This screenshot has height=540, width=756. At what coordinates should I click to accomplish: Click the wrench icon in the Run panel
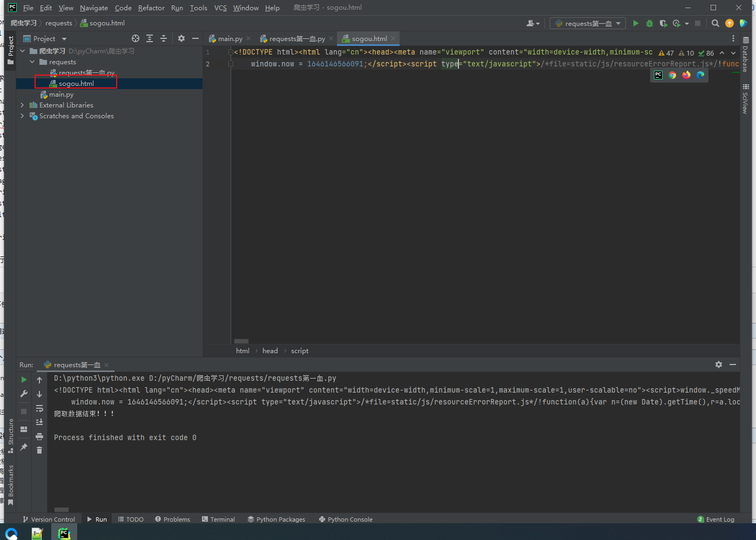pyautogui.click(x=24, y=394)
